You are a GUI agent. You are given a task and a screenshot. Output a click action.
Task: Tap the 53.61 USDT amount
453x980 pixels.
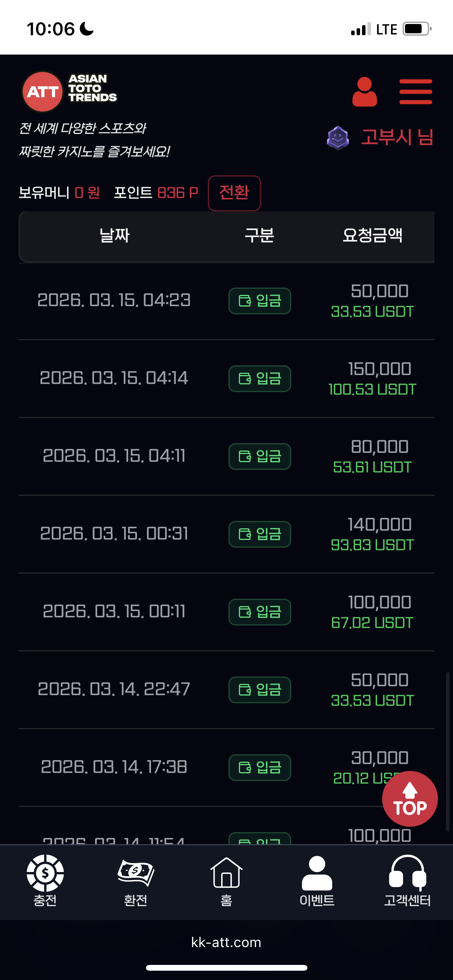pyautogui.click(x=372, y=467)
